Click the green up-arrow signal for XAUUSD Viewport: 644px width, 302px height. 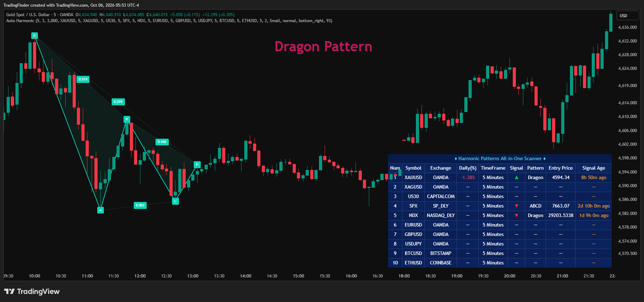517,178
